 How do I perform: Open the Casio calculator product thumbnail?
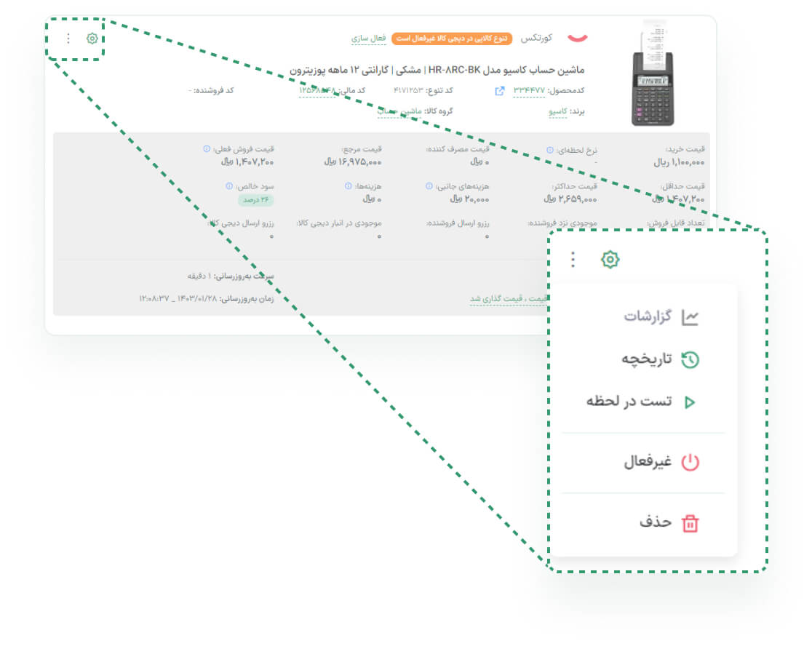pyautogui.click(x=653, y=73)
